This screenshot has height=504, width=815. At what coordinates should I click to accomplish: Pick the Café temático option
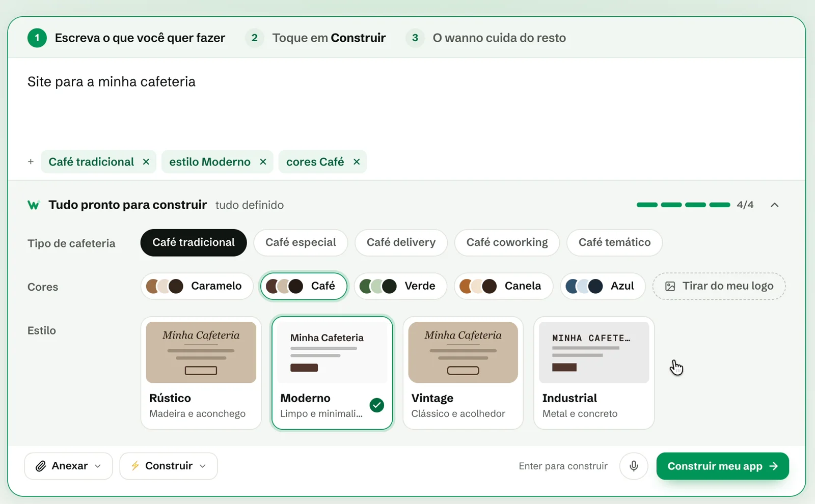point(614,242)
